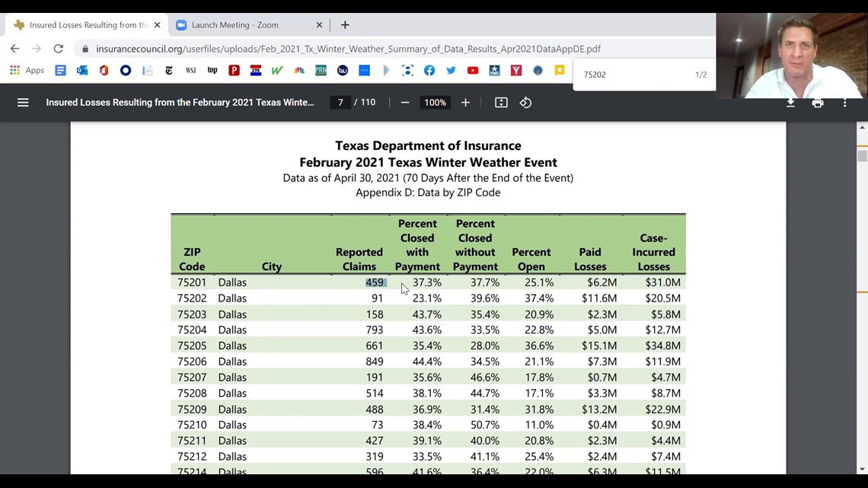This screenshot has height=488, width=868.
Task: Click the Appendix D: Data by ZIP Code heading
Action: (x=428, y=193)
